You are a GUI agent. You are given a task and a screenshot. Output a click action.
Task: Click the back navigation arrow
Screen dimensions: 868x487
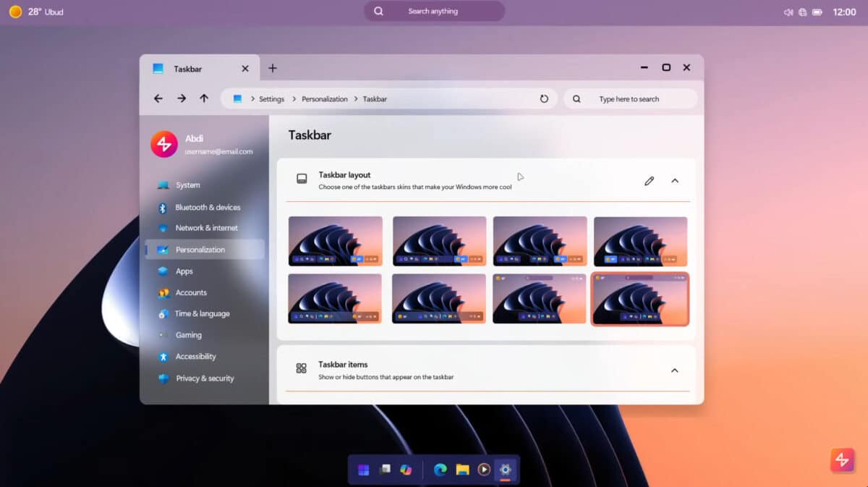(158, 98)
